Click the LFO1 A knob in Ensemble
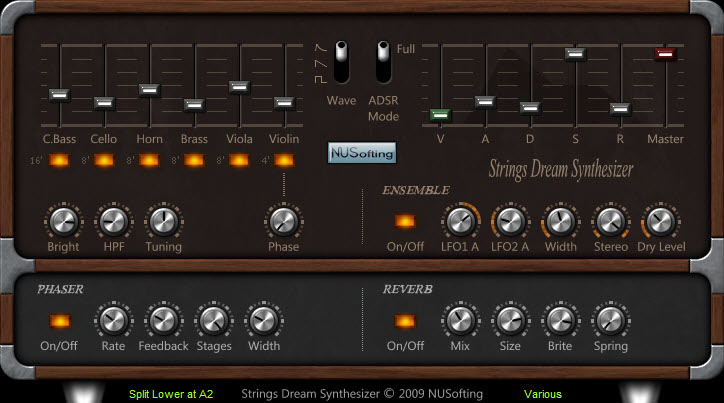Image resolution: width=724 pixels, height=403 pixels. click(460, 220)
